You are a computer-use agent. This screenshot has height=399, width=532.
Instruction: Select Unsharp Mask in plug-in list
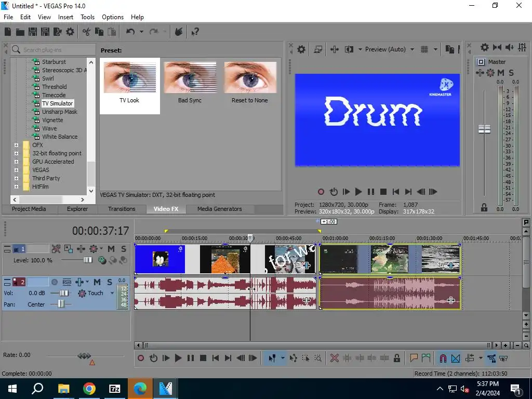(x=59, y=112)
